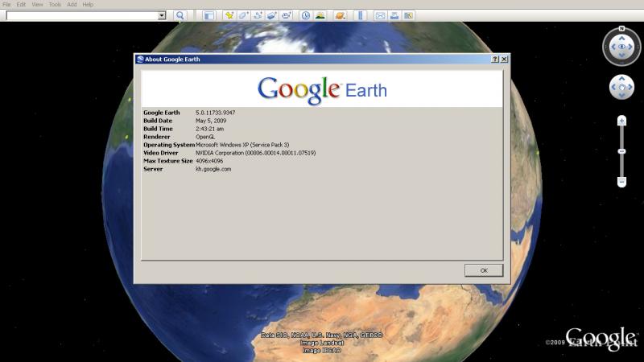Click the print icon in toolbar
Image resolution: width=644 pixels, height=362 pixels.
click(x=394, y=15)
